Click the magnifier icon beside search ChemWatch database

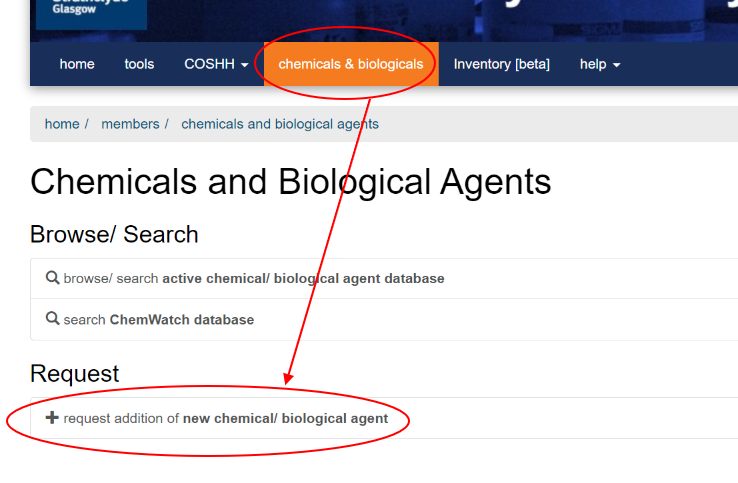pyautogui.click(x=53, y=319)
